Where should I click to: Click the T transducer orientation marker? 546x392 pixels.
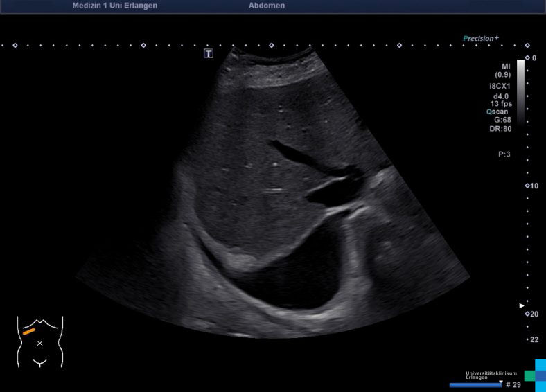[x=209, y=53]
